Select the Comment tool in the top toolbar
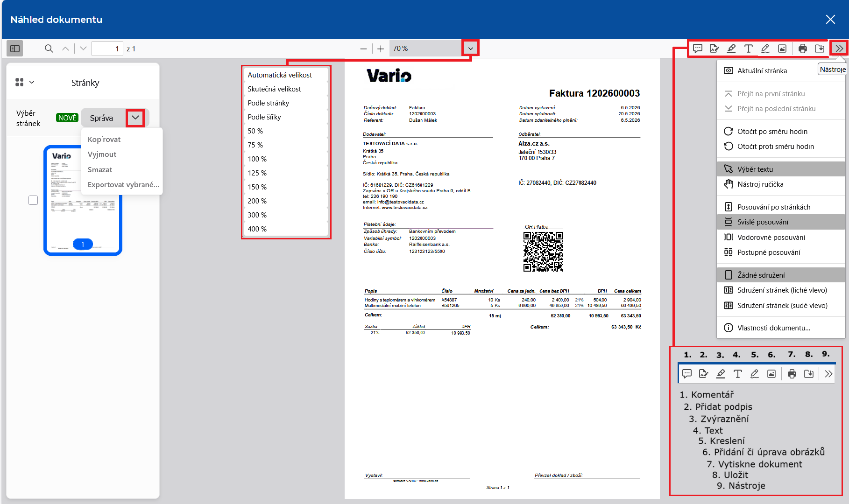 (x=698, y=49)
